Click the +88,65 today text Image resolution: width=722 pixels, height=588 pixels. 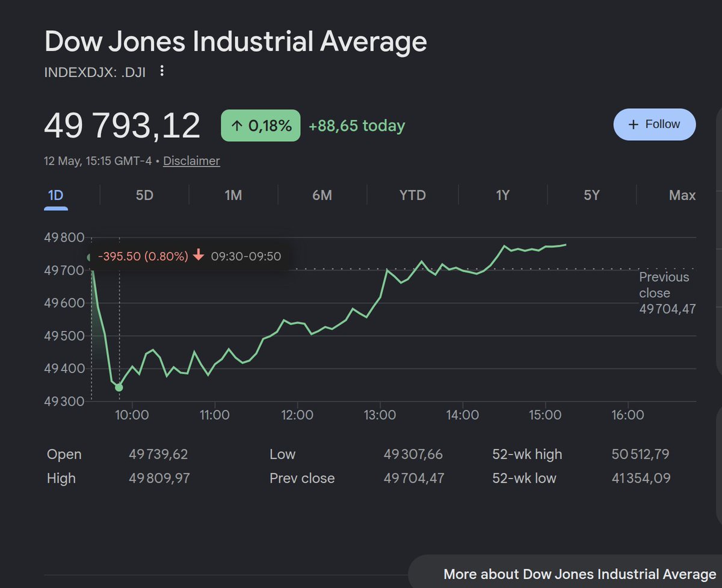[x=357, y=126]
